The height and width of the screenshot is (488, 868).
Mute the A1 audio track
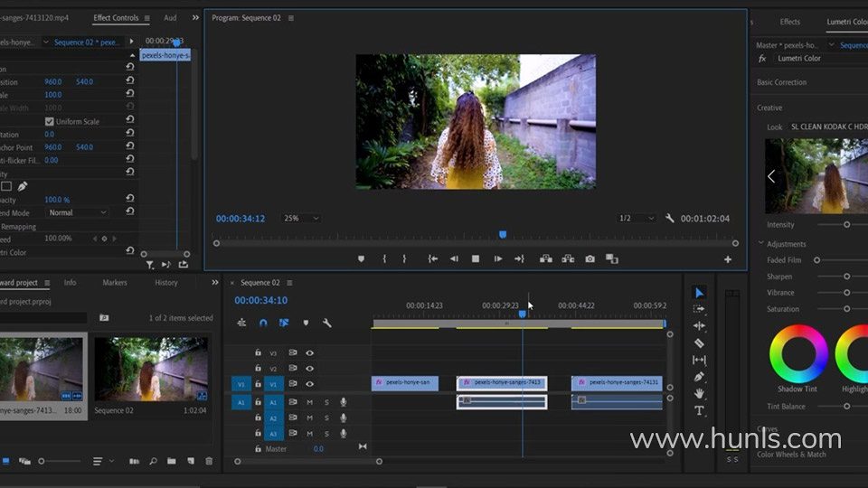click(309, 402)
